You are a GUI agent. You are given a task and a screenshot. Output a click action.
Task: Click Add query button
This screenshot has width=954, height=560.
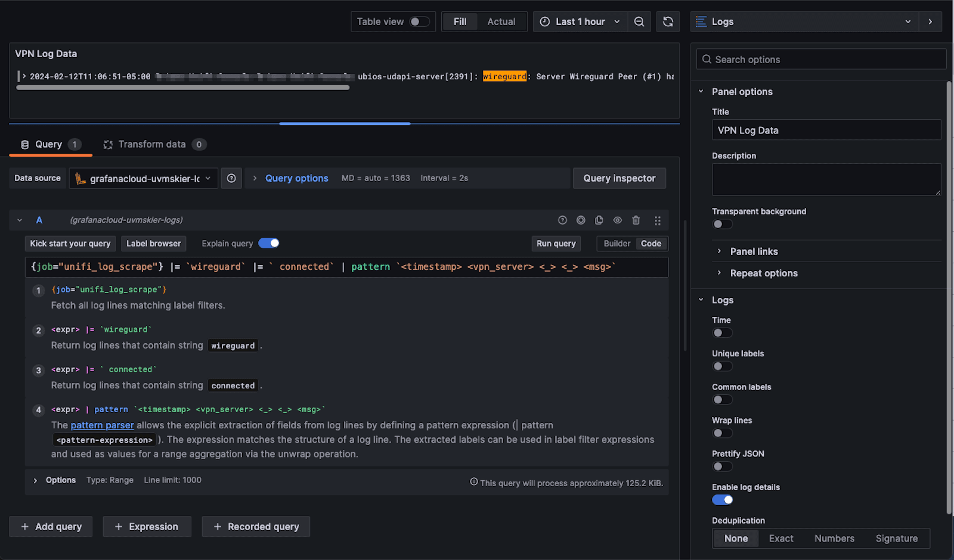coord(51,527)
